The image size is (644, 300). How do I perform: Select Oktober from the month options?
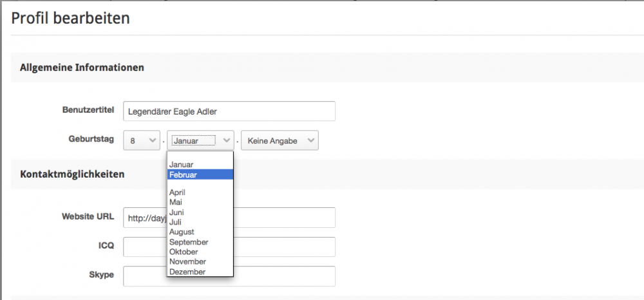point(200,252)
